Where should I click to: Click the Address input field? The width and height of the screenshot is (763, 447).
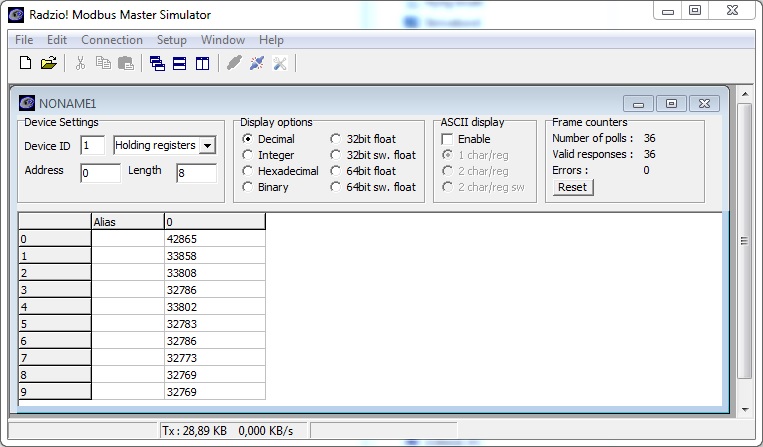[x=100, y=173]
